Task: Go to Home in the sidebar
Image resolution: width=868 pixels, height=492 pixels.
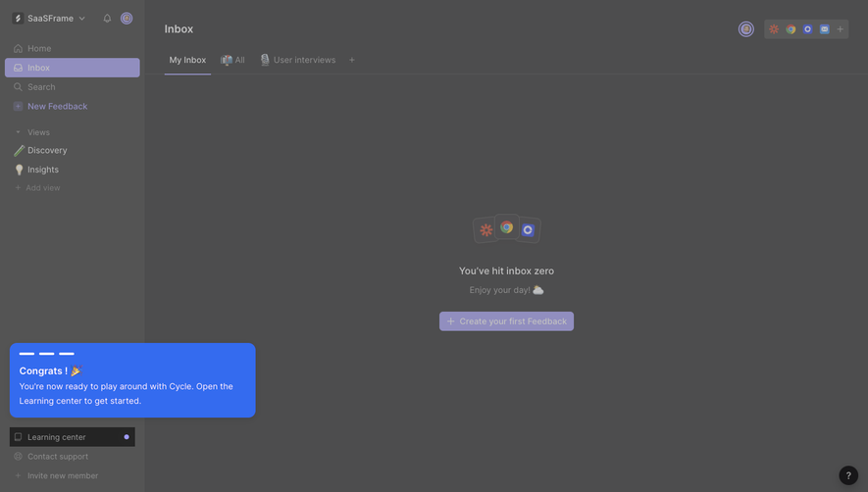Action: 72,48
